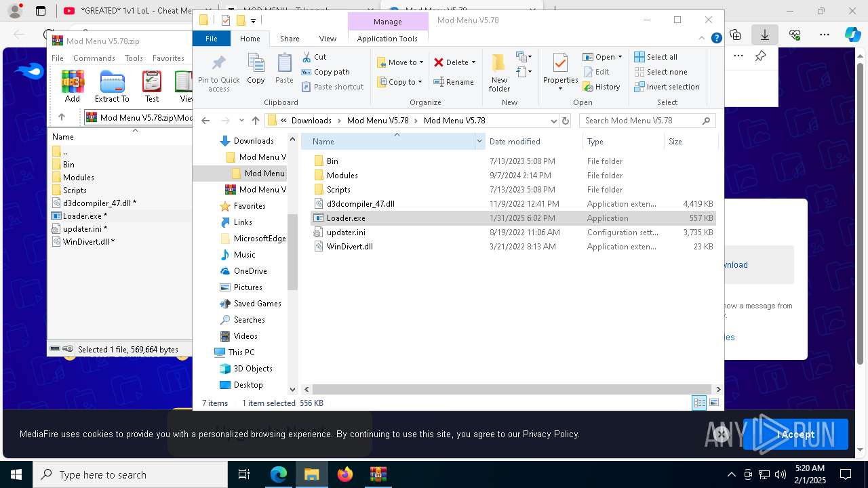Click Explorer Back arrow
Image resolution: width=868 pixels, height=488 pixels.
click(x=205, y=121)
